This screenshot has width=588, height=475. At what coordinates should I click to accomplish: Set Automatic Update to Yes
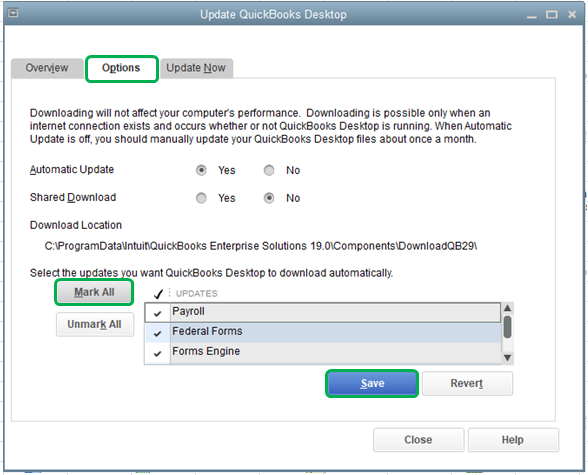(x=201, y=170)
